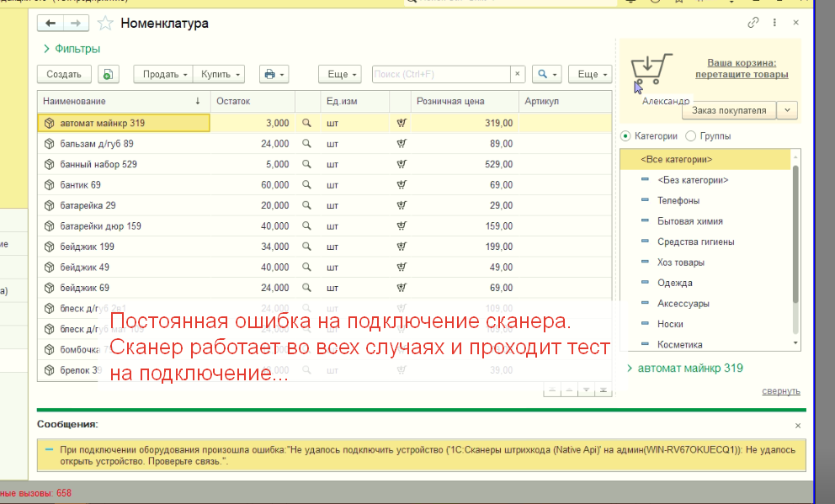Click the copy item icon next to Создать

(x=108, y=74)
